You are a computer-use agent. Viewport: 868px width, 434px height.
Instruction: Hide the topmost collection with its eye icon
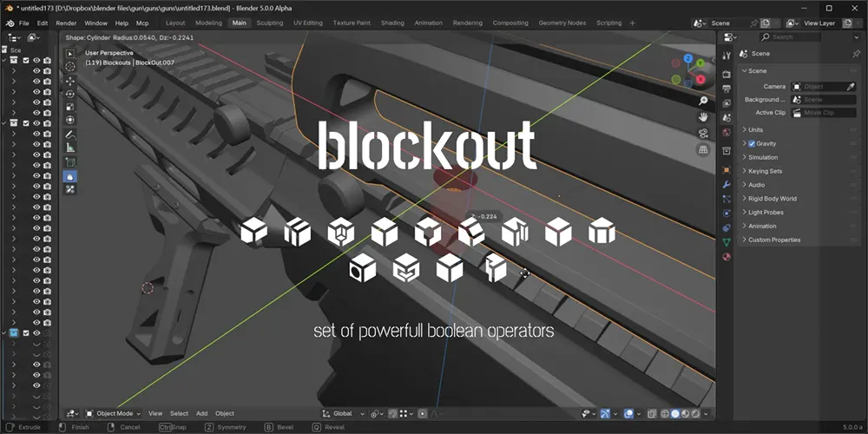pos(36,61)
